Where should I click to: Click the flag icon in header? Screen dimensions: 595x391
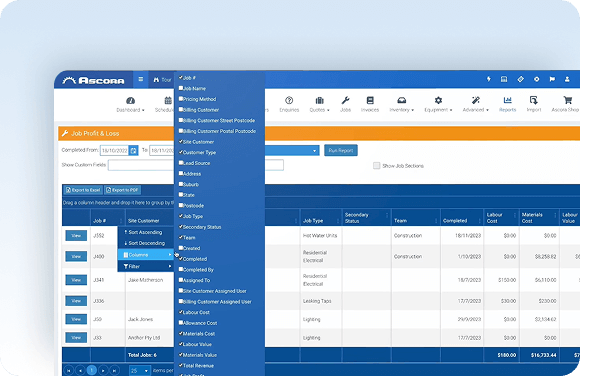[552, 79]
